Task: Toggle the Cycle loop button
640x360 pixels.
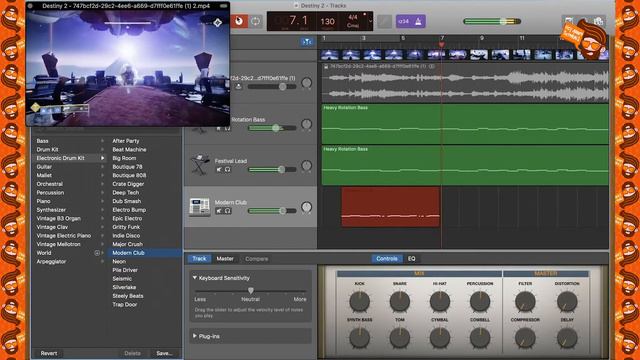Action: (256, 21)
